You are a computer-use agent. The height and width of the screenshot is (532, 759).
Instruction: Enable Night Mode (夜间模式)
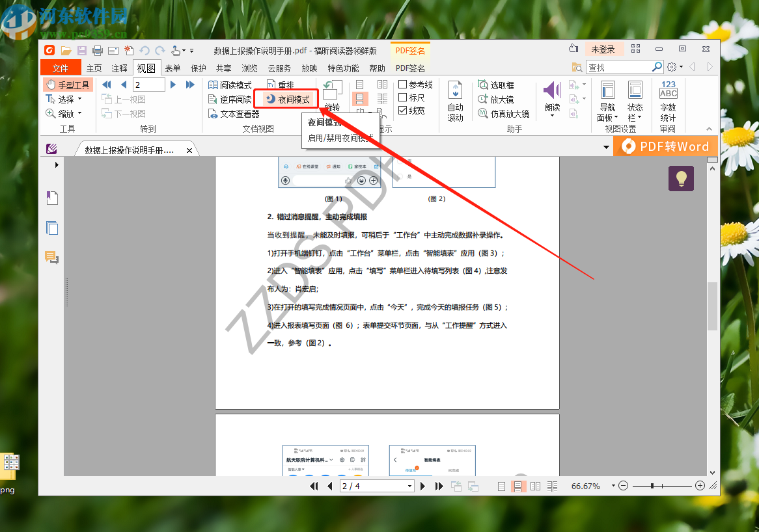(x=287, y=100)
